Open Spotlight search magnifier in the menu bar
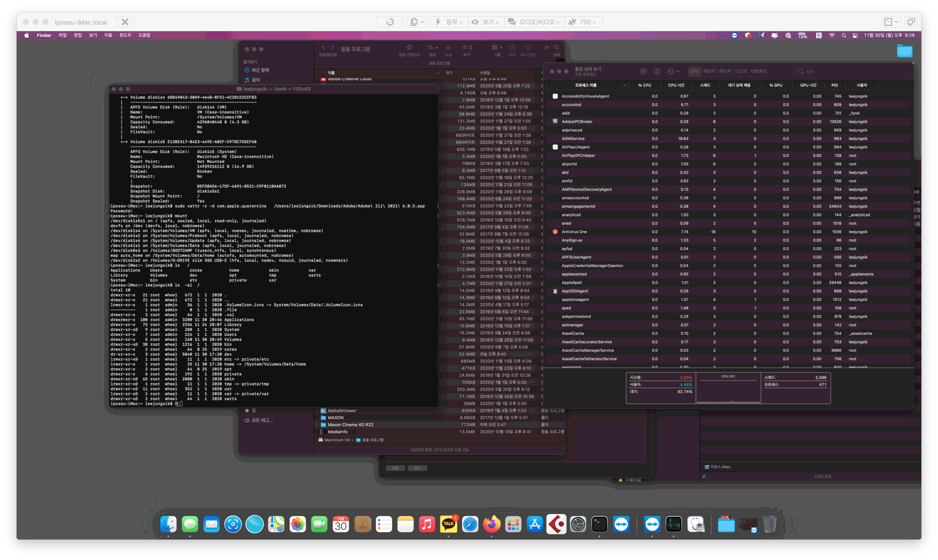Screen dimensions: 938x560 coord(844,35)
